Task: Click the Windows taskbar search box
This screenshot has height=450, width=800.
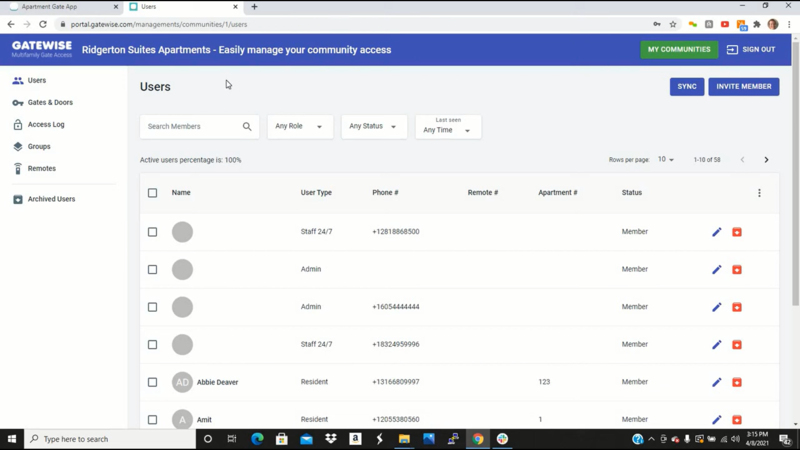Action: click(x=110, y=439)
